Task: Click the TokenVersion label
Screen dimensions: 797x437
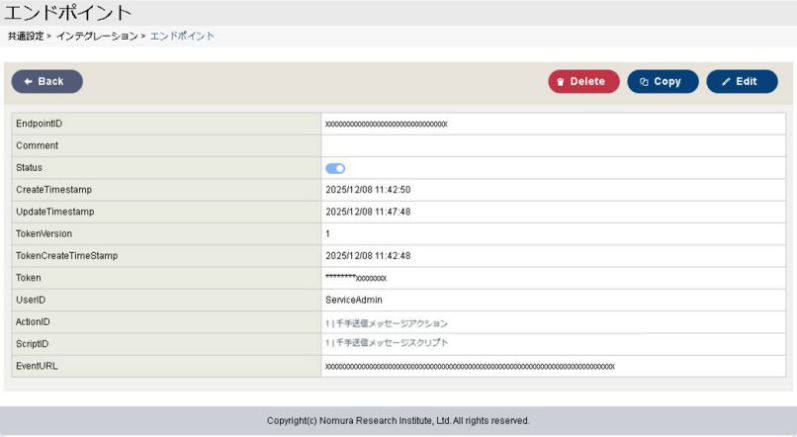Action: tap(44, 234)
